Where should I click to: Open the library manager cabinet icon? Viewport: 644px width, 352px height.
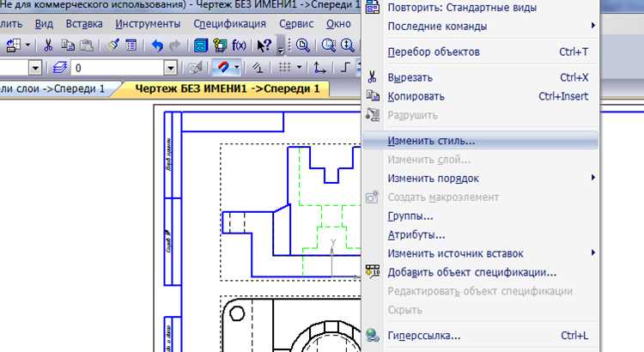(x=200, y=46)
